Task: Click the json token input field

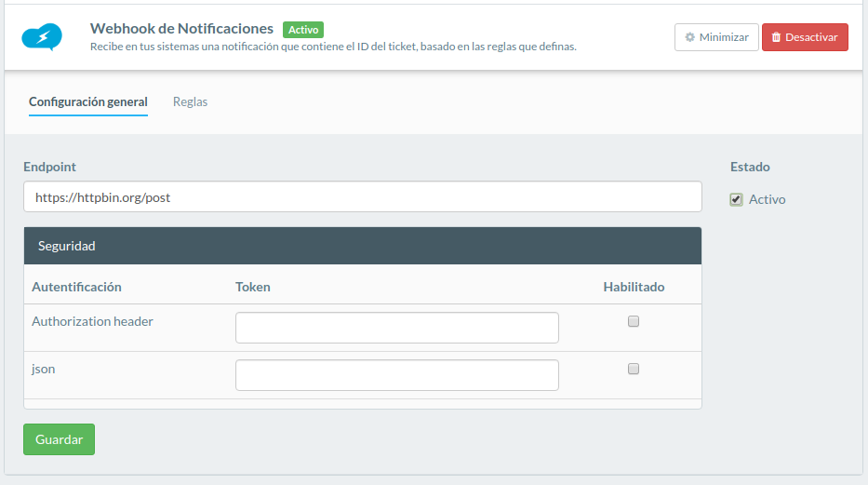Action: click(397, 375)
